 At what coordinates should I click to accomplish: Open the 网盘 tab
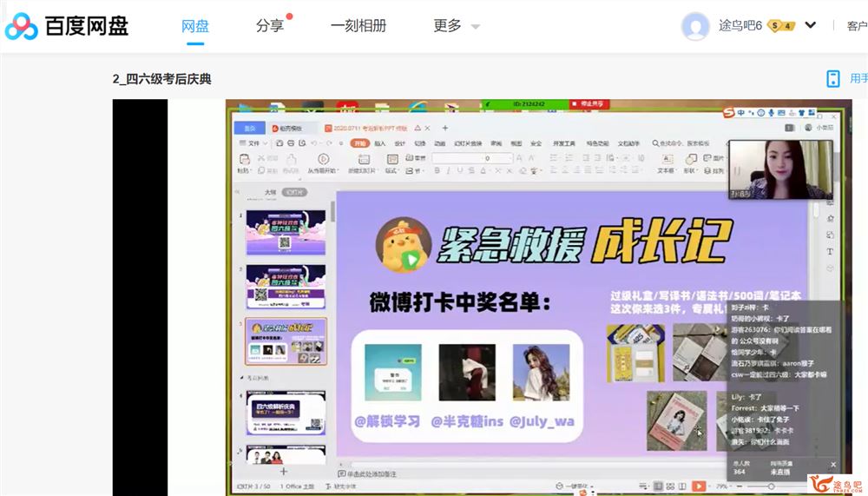coord(194,26)
